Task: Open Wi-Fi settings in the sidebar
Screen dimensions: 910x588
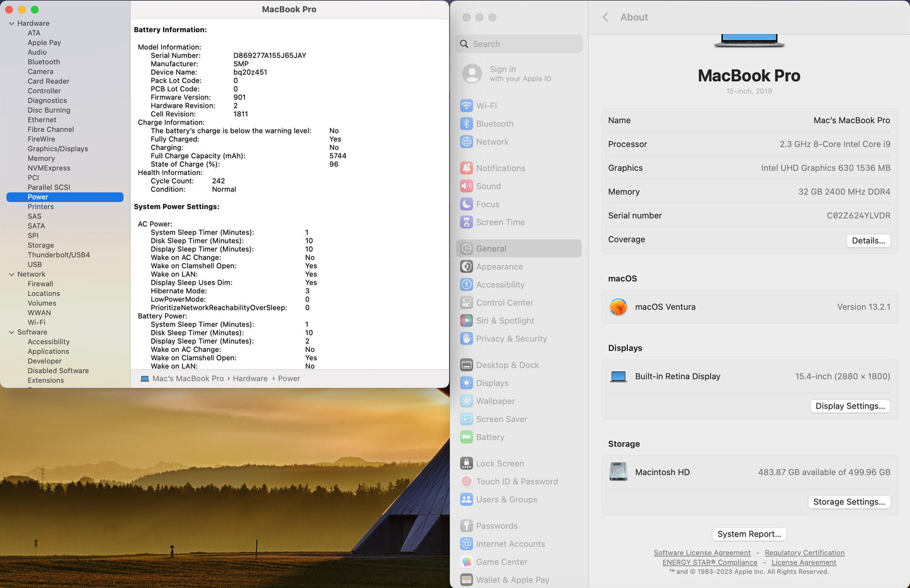Action: [492, 105]
